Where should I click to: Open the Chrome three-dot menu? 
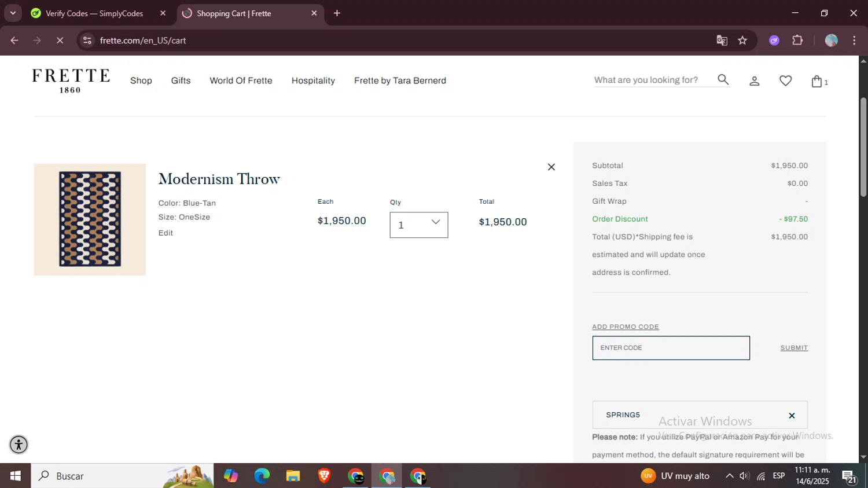click(854, 41)
